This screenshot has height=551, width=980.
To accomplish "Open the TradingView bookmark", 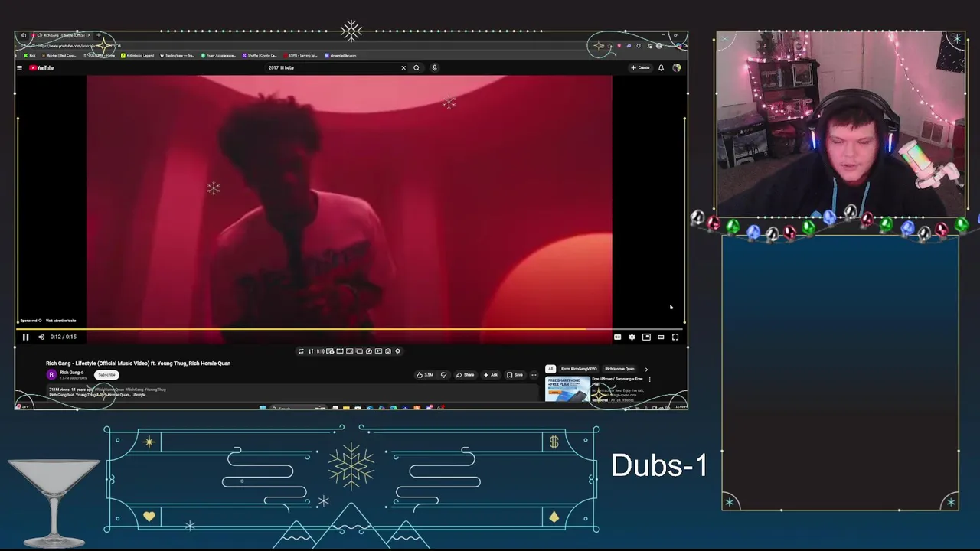I will tap(178, 55).
